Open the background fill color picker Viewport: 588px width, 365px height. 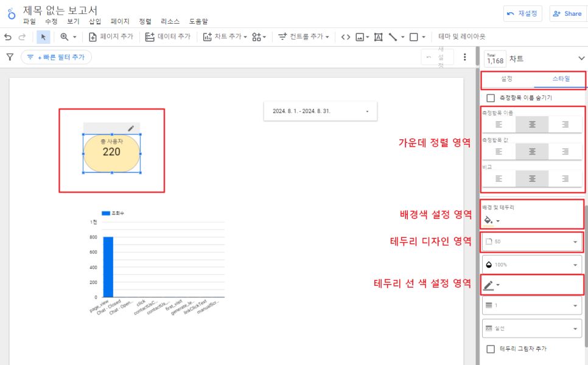(492, 221)
